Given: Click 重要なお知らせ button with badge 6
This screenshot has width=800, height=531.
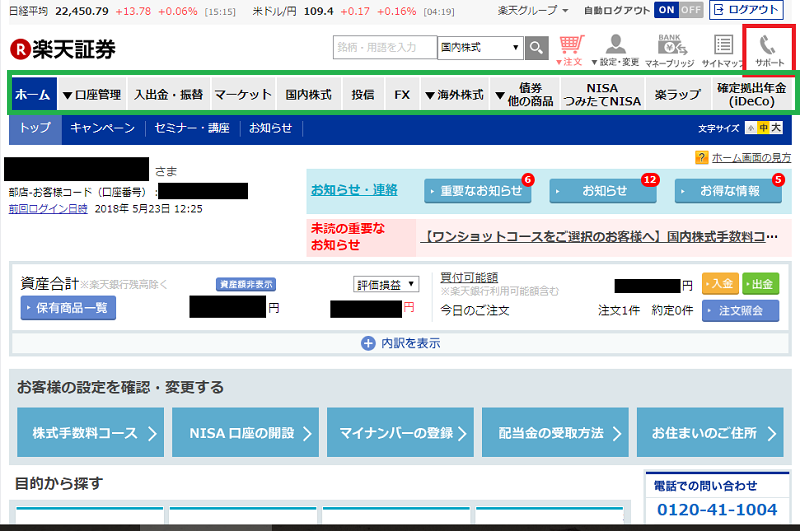Looking at the screenshot, I should (x=478, y=191).
